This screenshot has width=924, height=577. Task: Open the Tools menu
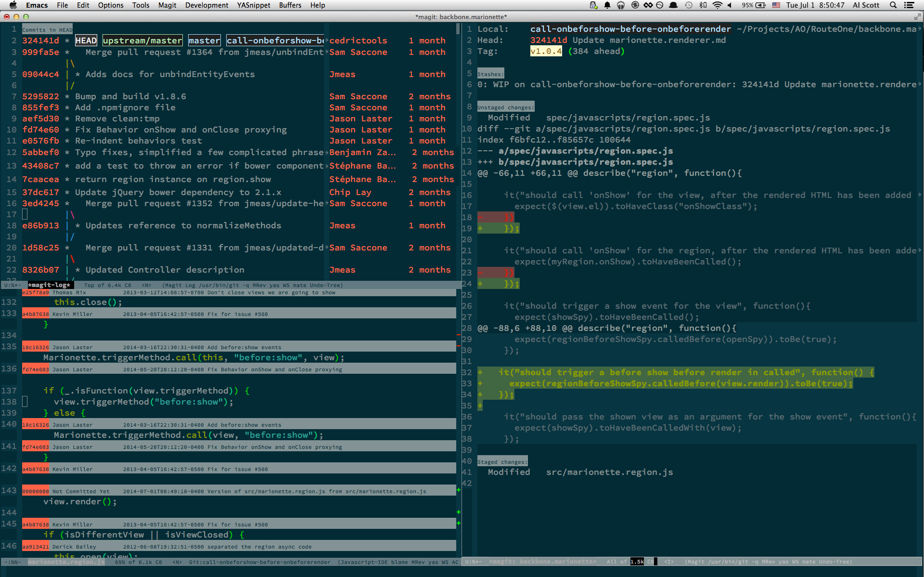tap(141, 5)
